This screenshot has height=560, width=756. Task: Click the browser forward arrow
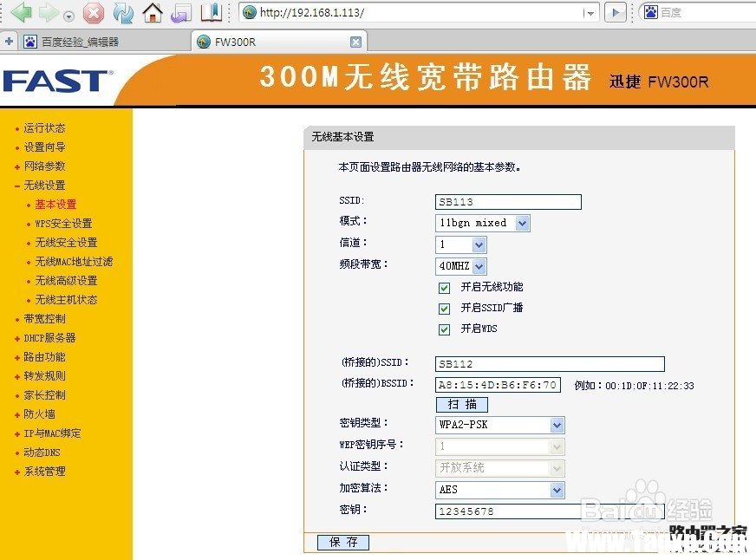[49, 12]
